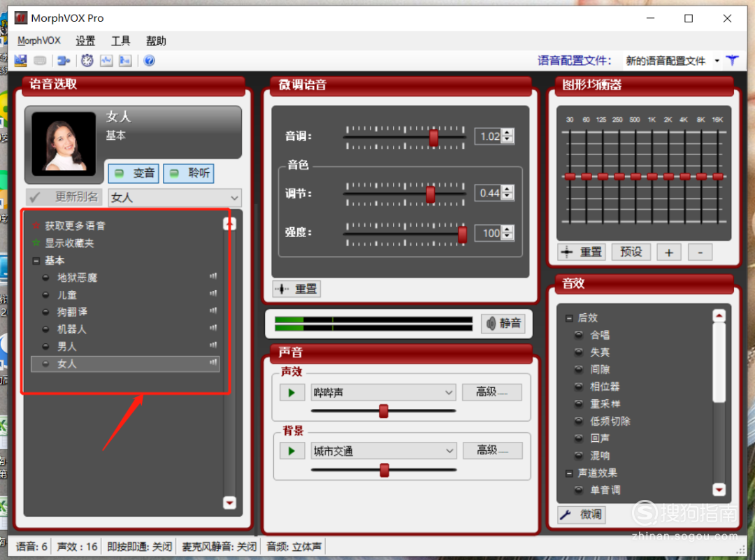Click the stopwatch toolbar icon
The image size is (755, 560).
coord(87,61)
